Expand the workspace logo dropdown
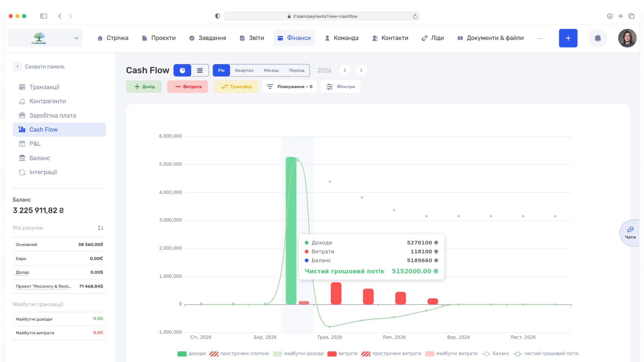The height and width of the screenshot is (362, 644). 45,38
